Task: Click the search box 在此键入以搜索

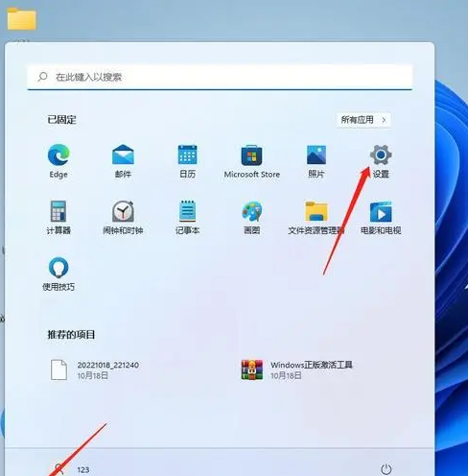Action: pos(220,77)
